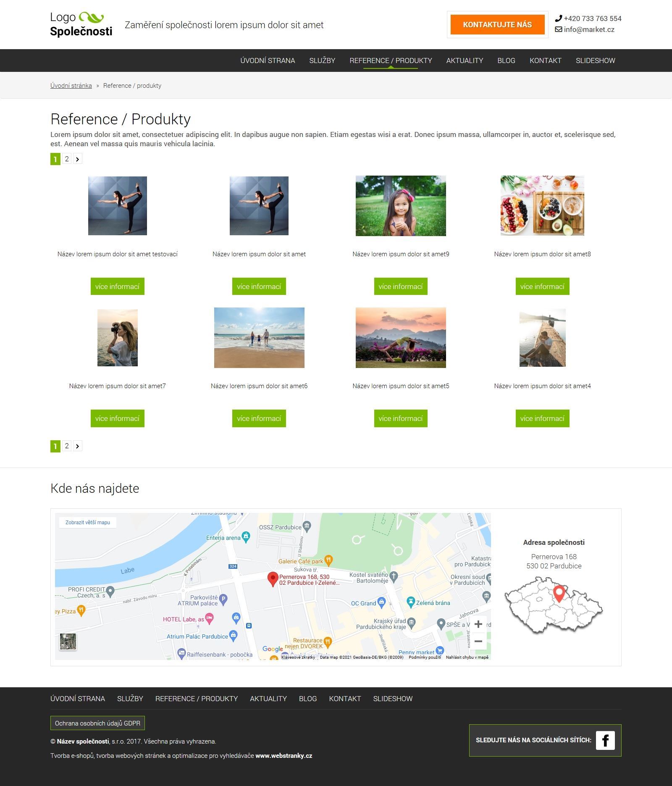Zoom in the map with plus button

[x=478, y=624]
